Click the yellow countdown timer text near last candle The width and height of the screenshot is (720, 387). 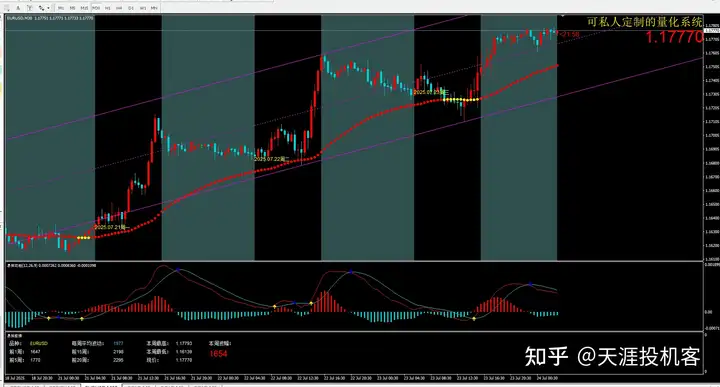[570, 34]
